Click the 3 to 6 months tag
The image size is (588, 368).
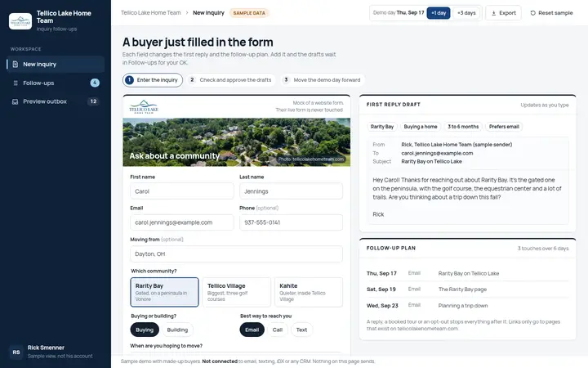[463, 127]
